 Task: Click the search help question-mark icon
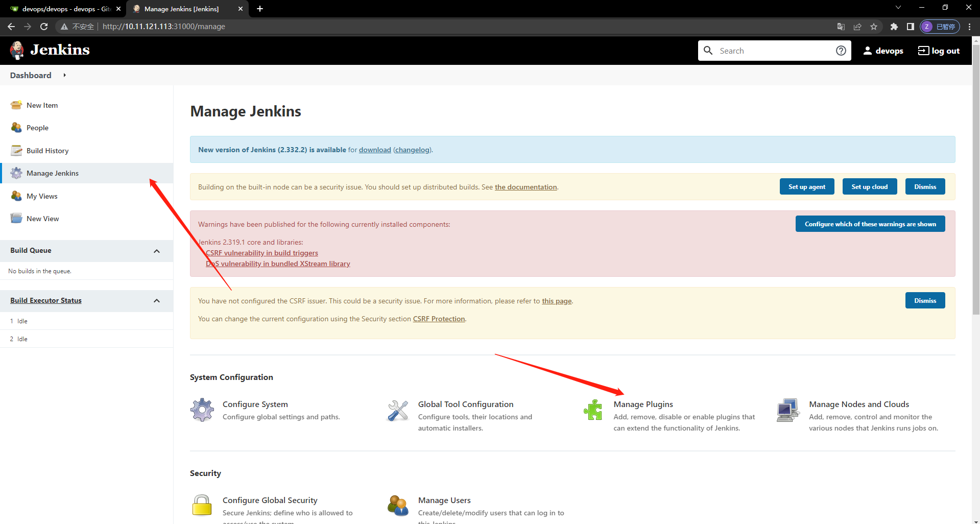[841, 51]
